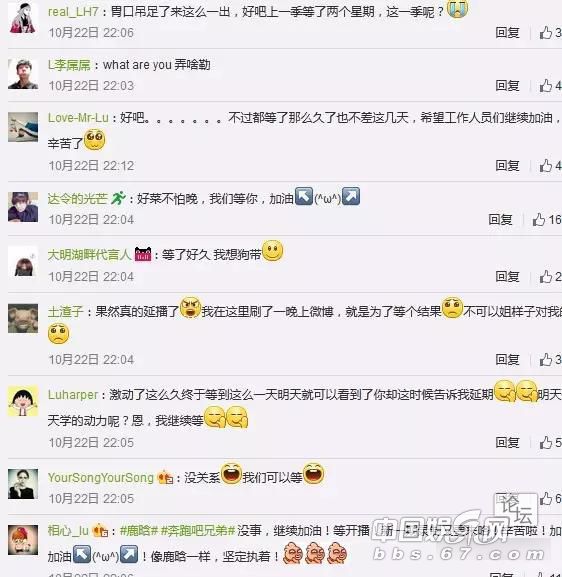This screenshot has width=562, height=577.
Task: Open hashtag #奔跑吧兄弟# link
Action: (198, 531)
